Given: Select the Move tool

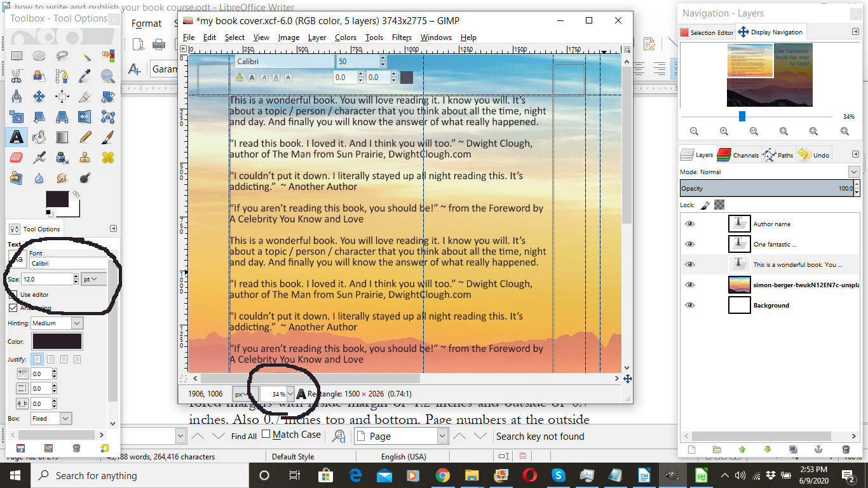Looking at the screenshot, I should click(39, 97).
